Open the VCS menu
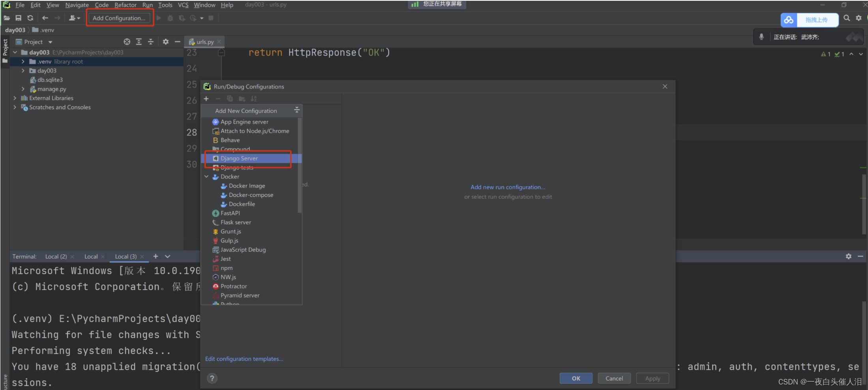 point(183,5)
